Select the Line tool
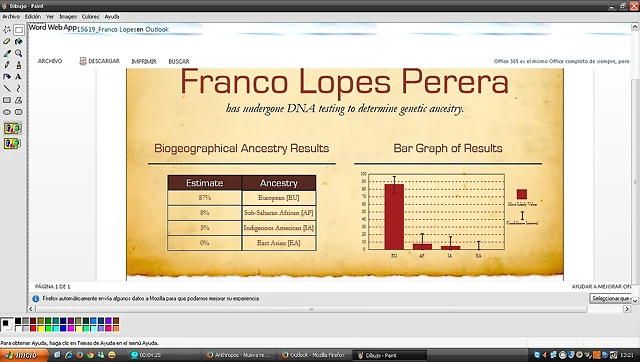The width and height of the screenshot is (640, 362). [7, 88]
